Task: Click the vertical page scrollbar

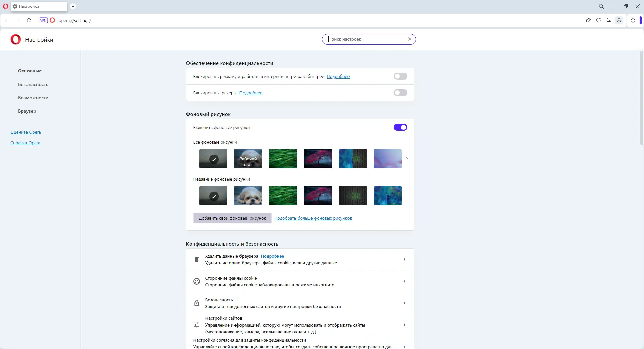Action: pyautogui.click(x=641, y=98)
